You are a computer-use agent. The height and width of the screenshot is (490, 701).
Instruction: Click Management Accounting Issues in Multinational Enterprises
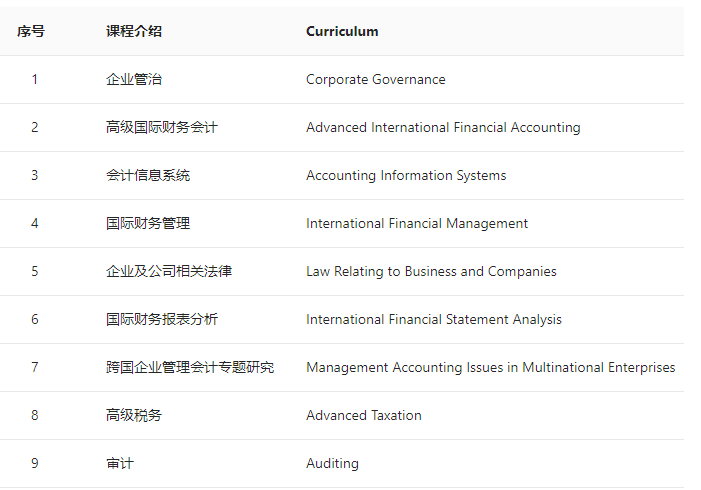[490, 367]
